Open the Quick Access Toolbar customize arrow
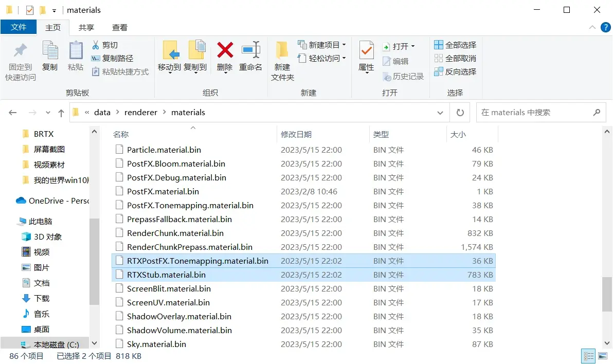This screenshot has width=613, height=364. 54,11
